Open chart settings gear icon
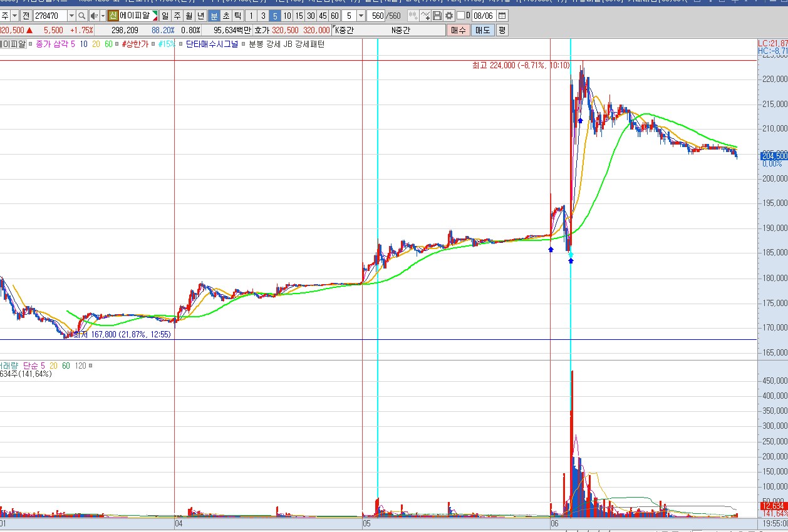 coord(448,16)
